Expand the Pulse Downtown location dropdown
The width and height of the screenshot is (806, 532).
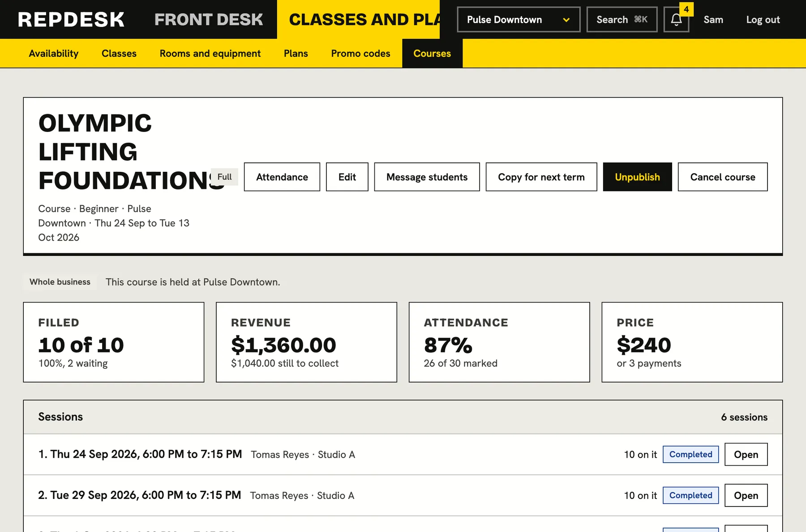pyautogui.click(x=519, y=20)
